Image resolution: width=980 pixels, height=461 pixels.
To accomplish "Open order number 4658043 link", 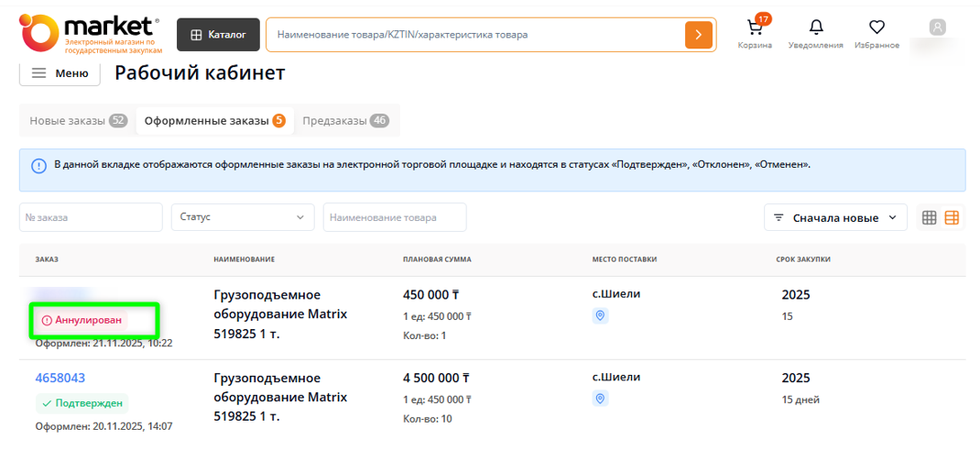I will [x=60, y=378].
